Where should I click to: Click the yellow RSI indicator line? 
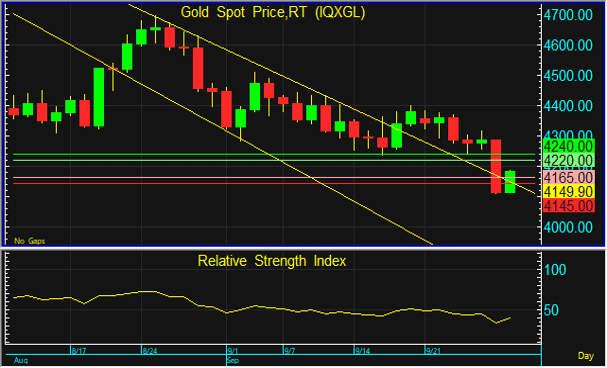pos(262,307)
